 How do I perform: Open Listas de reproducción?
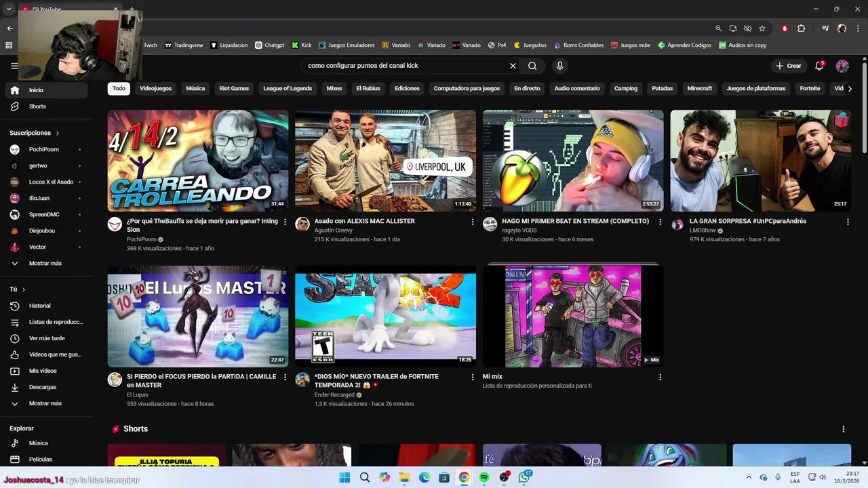[46, 322]
